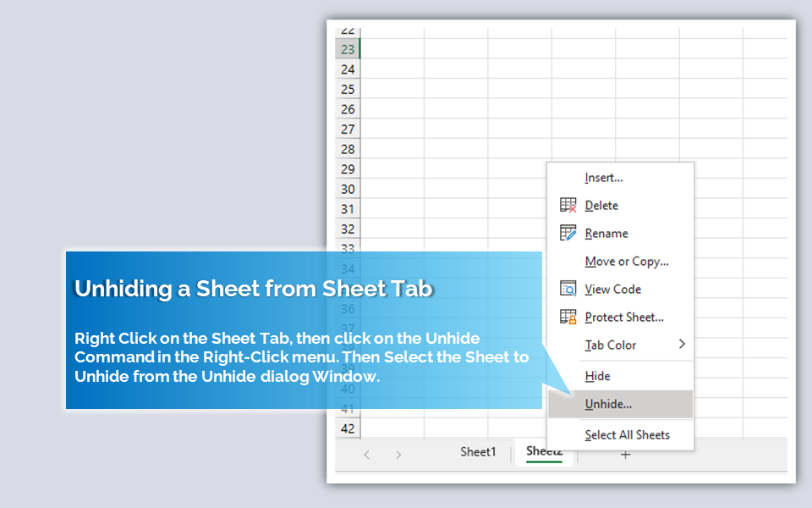
Task: Click Unhide... in the right-click menu
Action: pyautogui.click(x=608, y=404)
